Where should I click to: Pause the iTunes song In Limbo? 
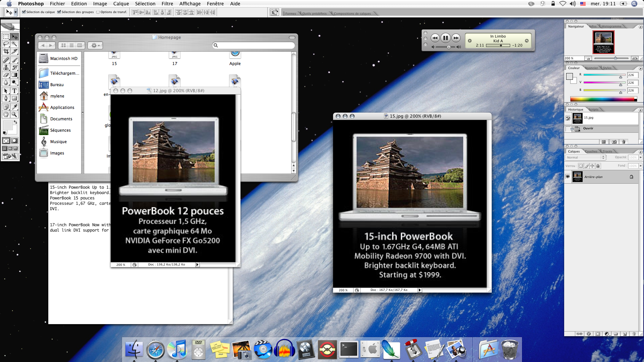pyautogui.click(x=445, y=38)
